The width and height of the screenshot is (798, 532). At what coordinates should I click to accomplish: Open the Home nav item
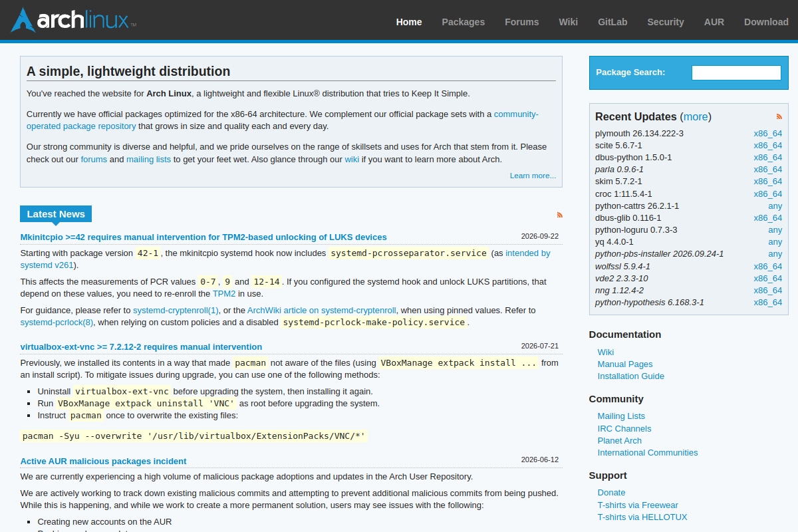click(409, 22)
